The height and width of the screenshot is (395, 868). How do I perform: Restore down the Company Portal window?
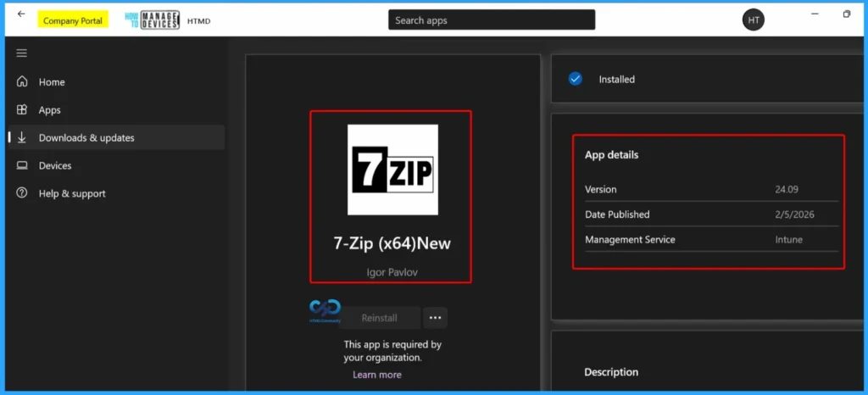(x=847, y=14)
